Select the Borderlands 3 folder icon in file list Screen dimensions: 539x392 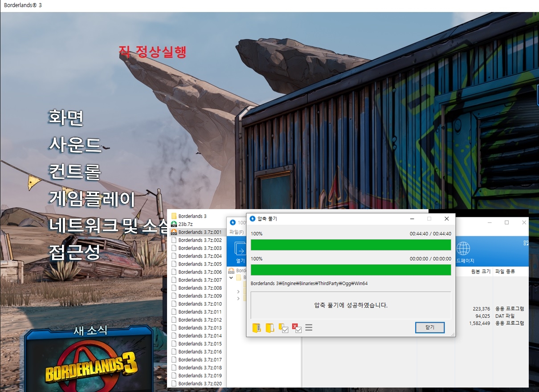click(x=174, y=216)
